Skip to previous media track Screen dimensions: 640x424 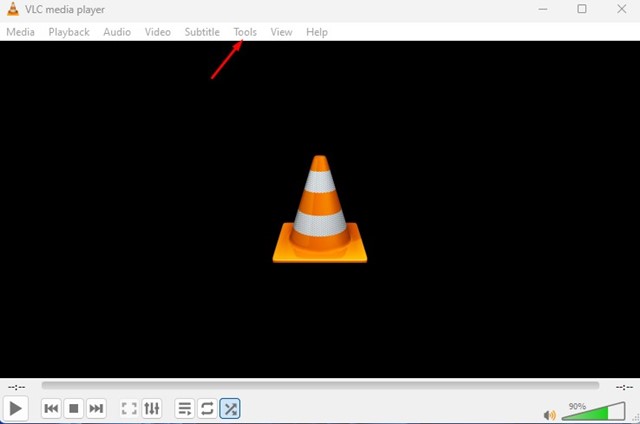click(51, 408)
